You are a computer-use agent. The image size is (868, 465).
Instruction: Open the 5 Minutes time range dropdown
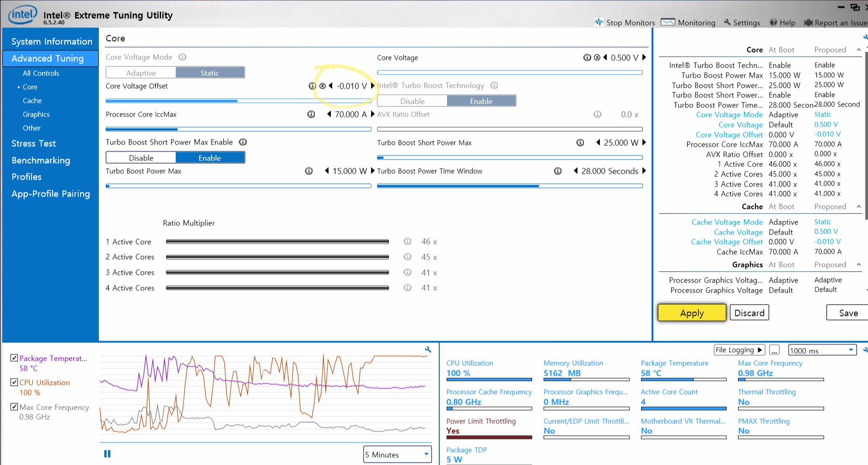click(398, 454)
